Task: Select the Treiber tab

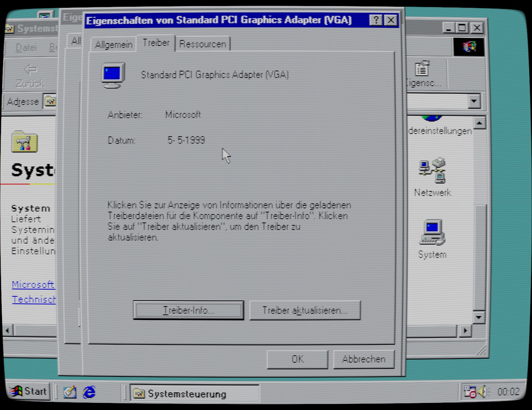Action: click(x=156, y=43)
